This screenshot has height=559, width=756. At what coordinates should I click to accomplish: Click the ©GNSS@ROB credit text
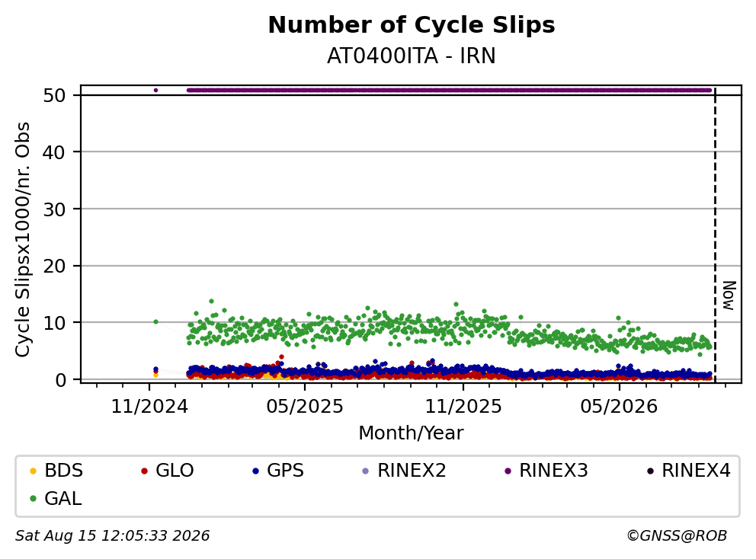pyautogui.click(x=677, y=536)
